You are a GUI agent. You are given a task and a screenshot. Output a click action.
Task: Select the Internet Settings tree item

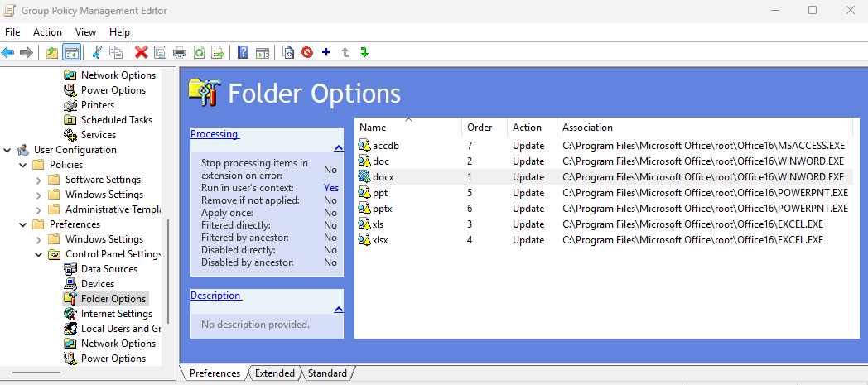click(x=116, y=314)
